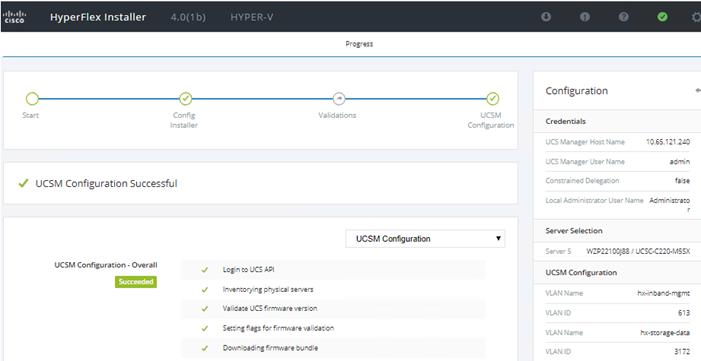Click the UCSM Configuration Successful message
The image size is (701, 361).
[x=106, y=183]
